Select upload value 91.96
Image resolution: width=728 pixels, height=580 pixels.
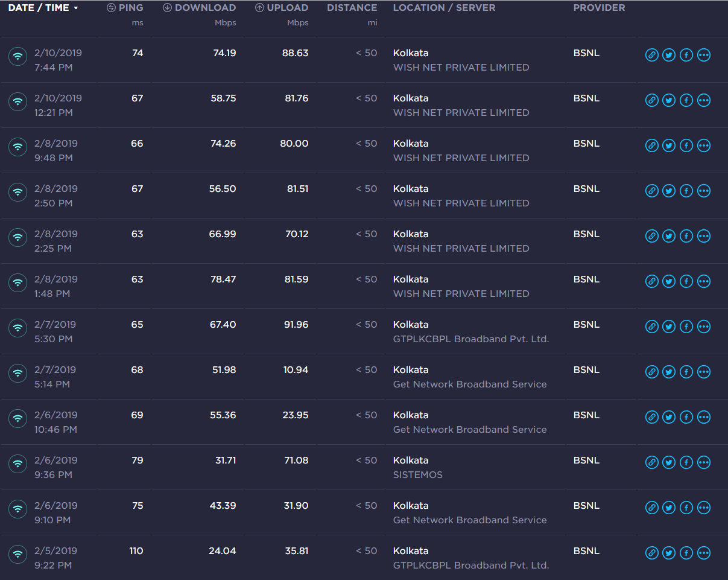296,325
